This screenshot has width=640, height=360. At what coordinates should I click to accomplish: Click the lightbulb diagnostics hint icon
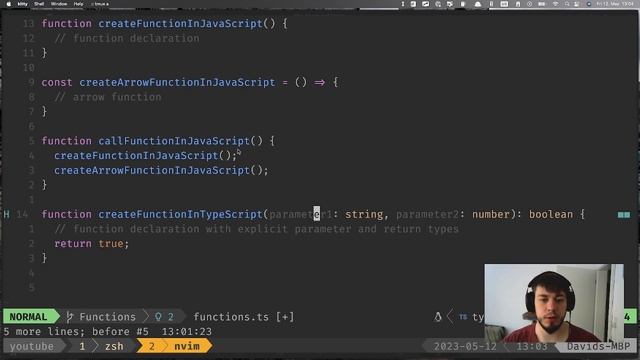coord(158,317)
